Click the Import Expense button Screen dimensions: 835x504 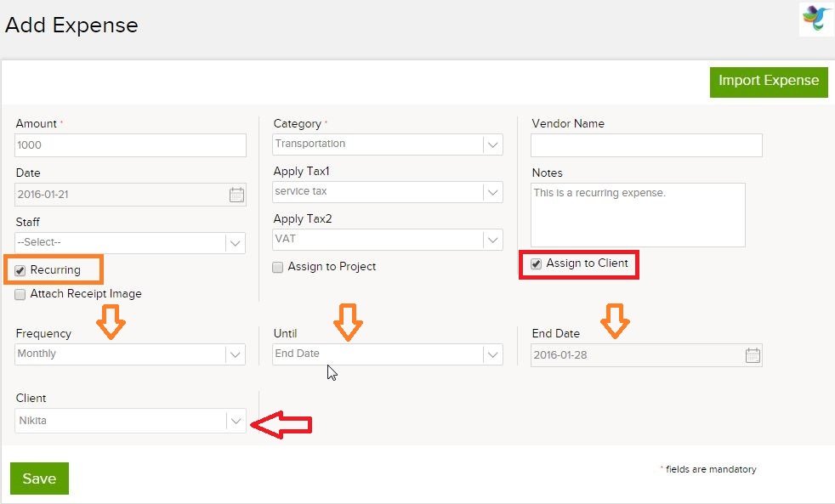(769, 82)
